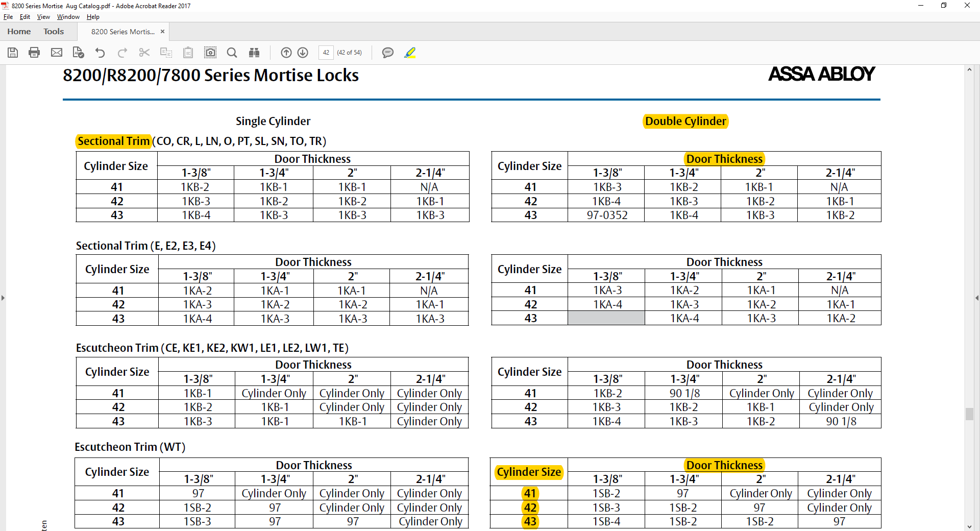980x531 pixels.
Task: Click the 1SB-4 cell
Action: [x=606, y=521]
